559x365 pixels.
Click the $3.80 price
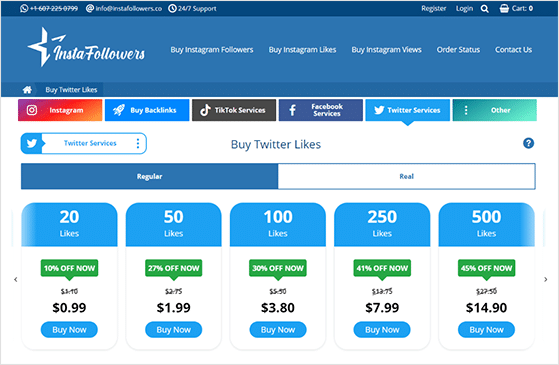tap(278, 308)
